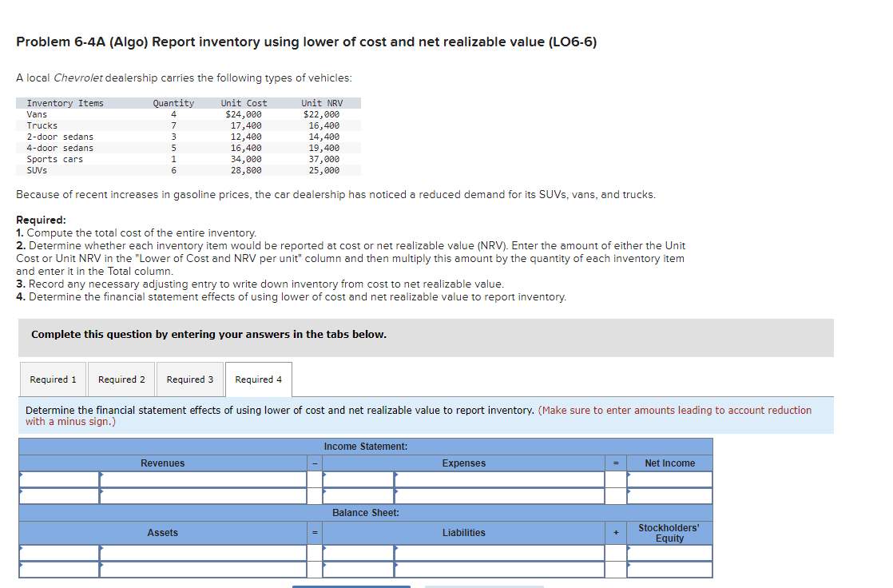Select the top Stockholders' Equity field
The image size is (893, 588).
[669, 552]
